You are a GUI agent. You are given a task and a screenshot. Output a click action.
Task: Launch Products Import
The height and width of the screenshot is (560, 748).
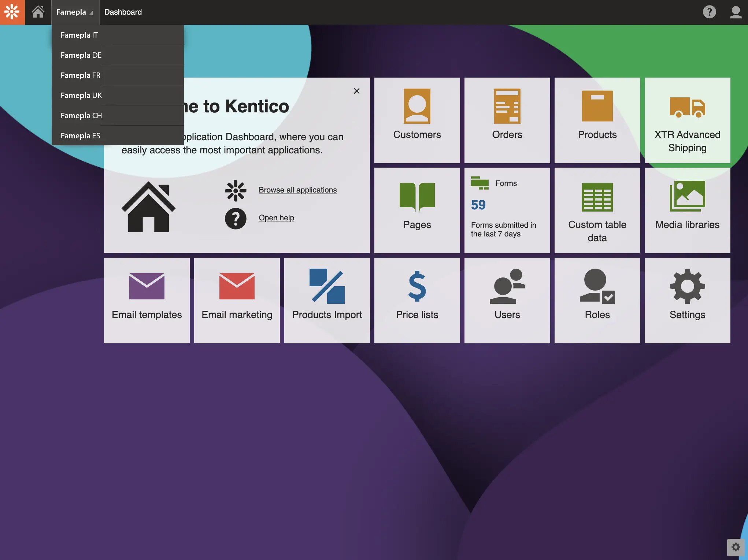coord(327,300)
